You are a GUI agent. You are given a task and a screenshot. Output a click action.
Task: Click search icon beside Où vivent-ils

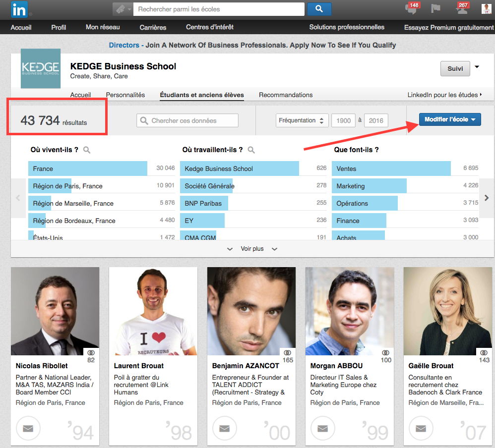tap(87, 150)
